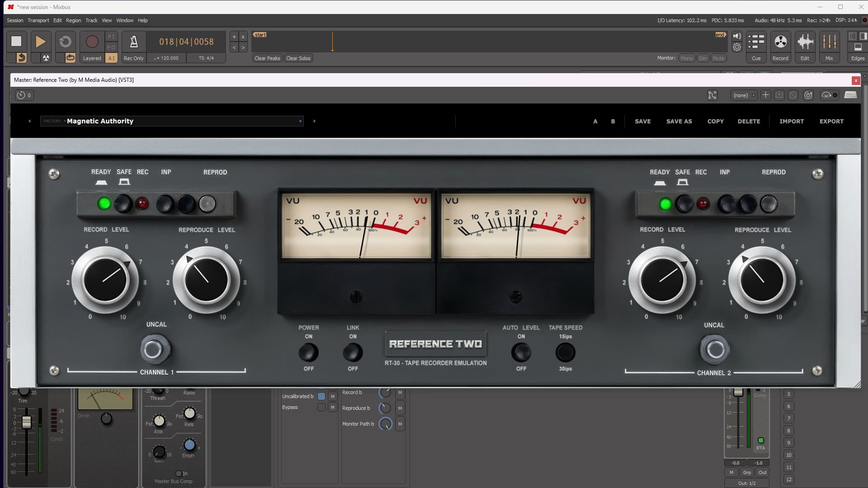The width and height of the screenshot is (868, 488).
Task: Add a marker with the plus button
Action: [234, 37]
